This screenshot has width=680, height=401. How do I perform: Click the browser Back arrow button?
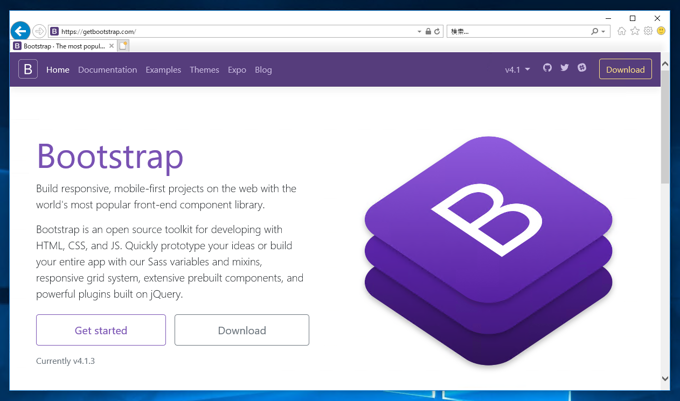(x=20, y=31)
